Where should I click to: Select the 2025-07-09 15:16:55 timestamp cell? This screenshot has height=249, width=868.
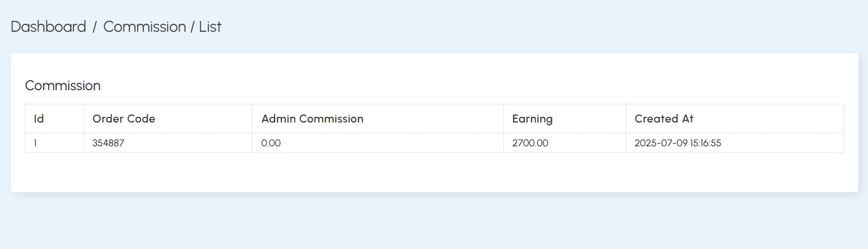[734, 143]
